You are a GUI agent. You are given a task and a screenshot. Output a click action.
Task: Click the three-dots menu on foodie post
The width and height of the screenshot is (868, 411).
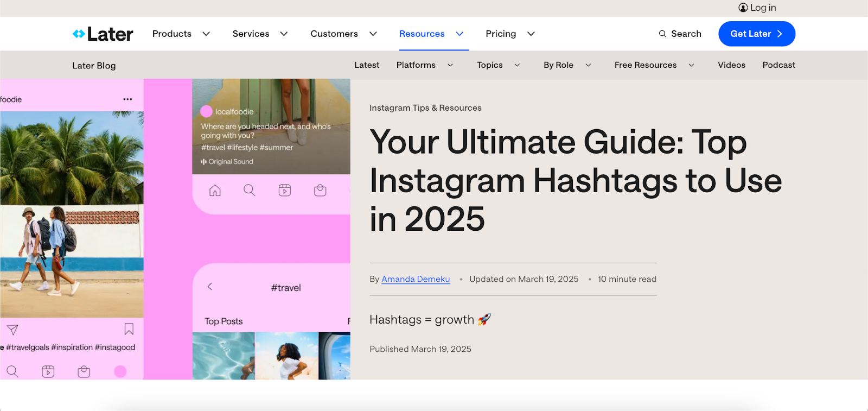click(127, 99)
